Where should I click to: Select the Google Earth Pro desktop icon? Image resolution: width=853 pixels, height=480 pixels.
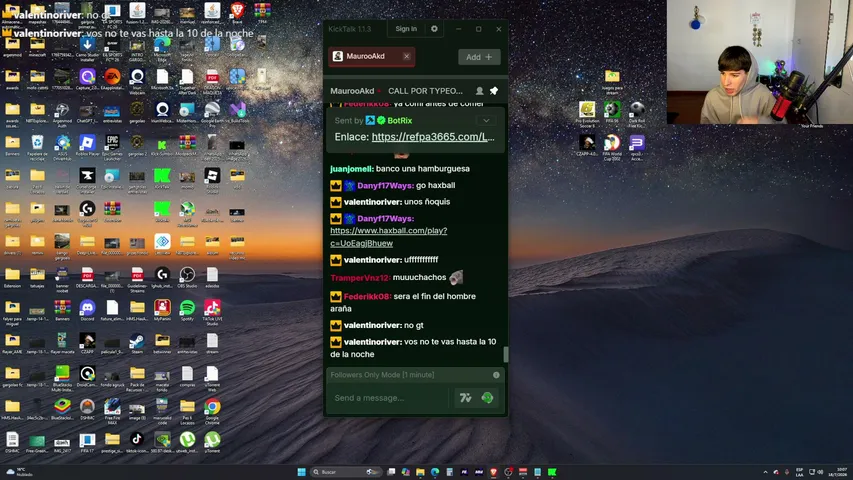point(212,113)
